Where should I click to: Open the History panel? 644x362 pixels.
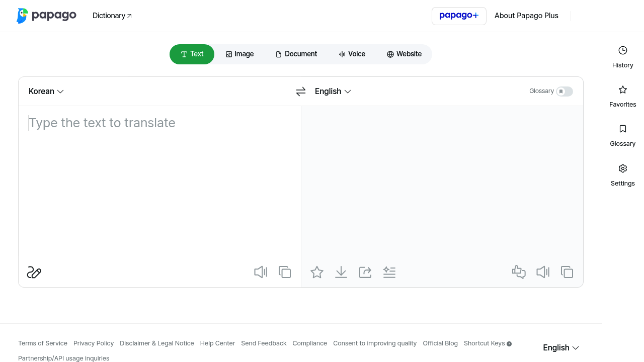pos(623,57)
